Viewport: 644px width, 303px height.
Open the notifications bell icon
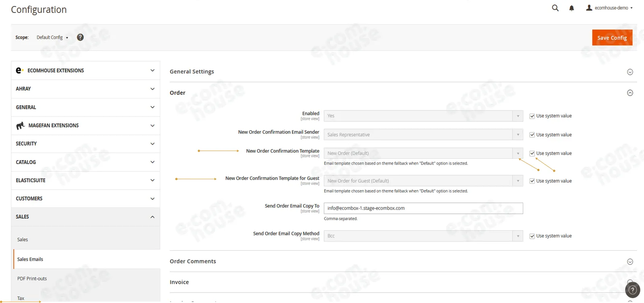click(572, 8)
